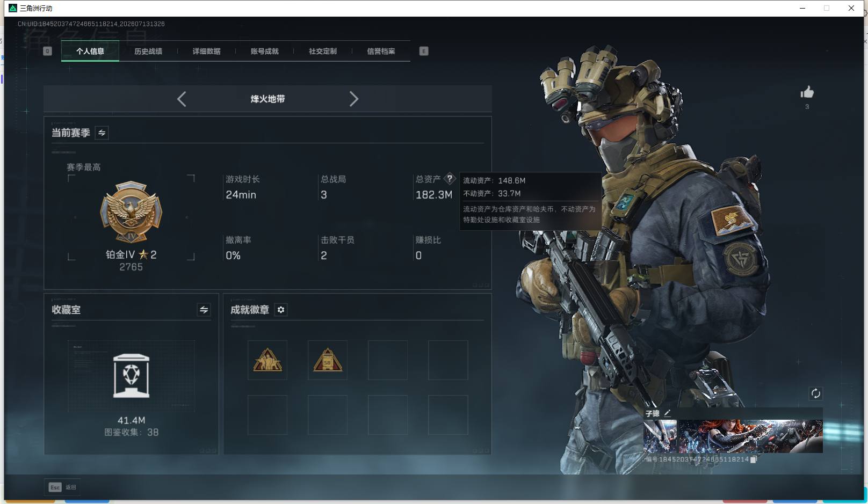The image size is (868, 504).
Task: Copy the player ID number icon
Action: tap(754, 459)
